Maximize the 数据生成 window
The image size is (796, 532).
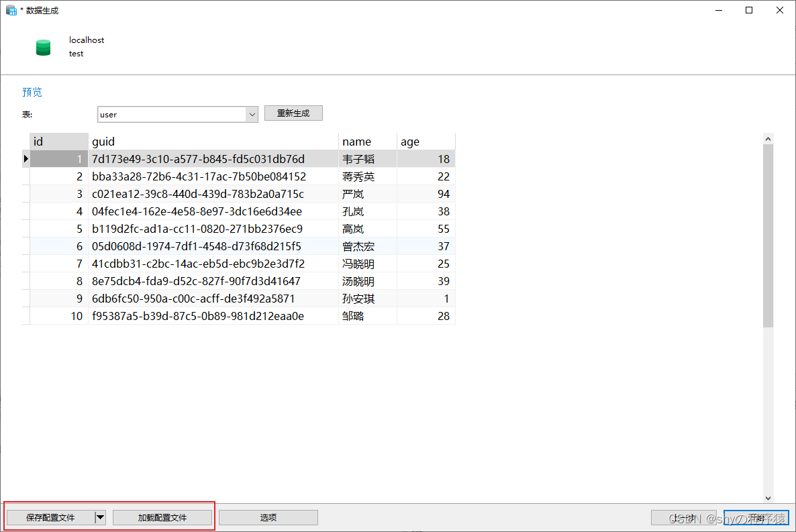[x=749, y=10]
